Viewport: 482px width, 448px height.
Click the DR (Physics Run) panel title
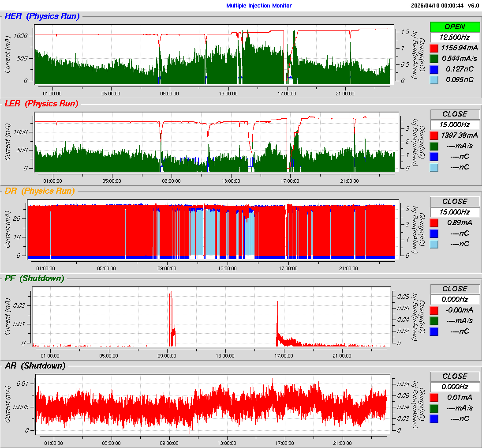coord(39,191)
